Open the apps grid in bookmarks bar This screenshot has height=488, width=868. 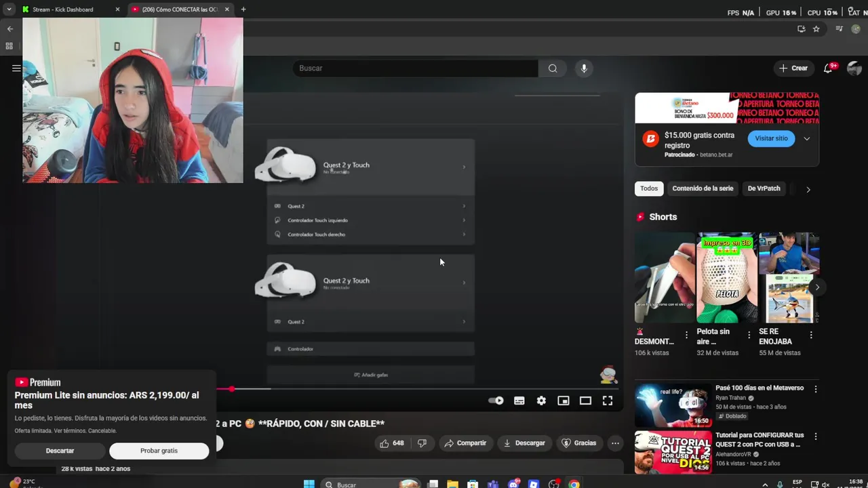(9, 46)
